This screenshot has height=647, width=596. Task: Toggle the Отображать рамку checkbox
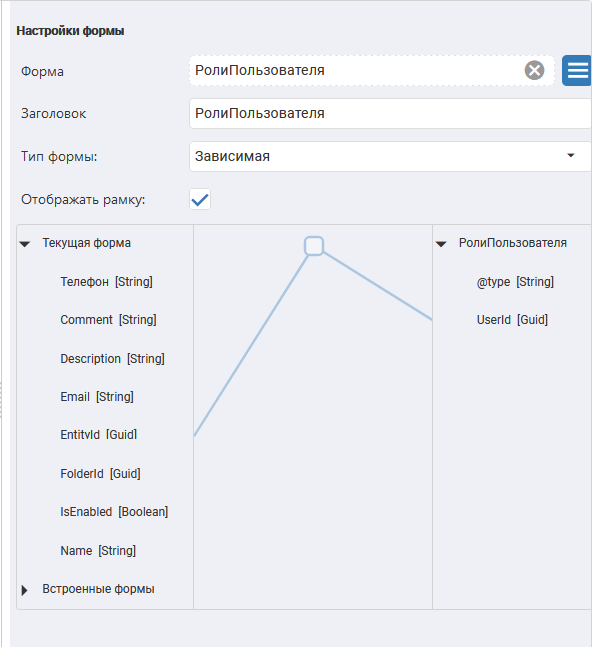pyautogui.click(x=200, y=199)
